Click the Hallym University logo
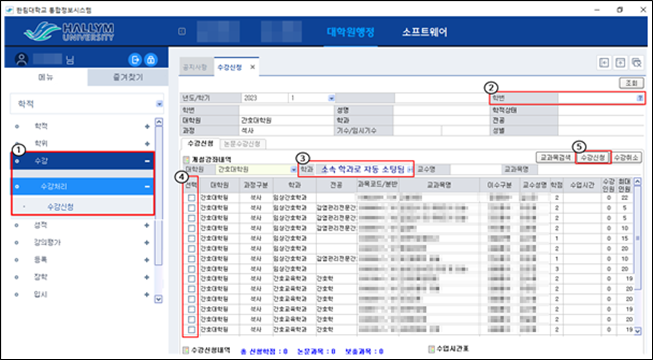Screen dimensions: 654x361 coord(69,32)
